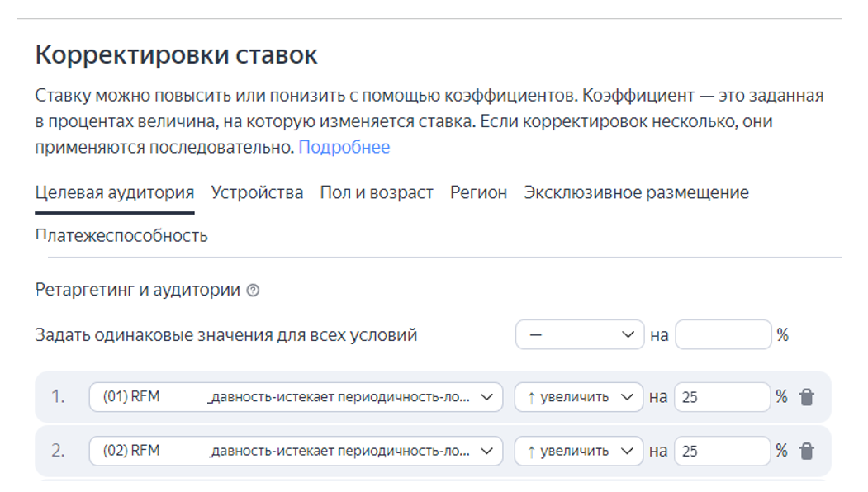Open the Пол и возраст tab
Screen dimensions: 868x492
click(x=377, y=193)
